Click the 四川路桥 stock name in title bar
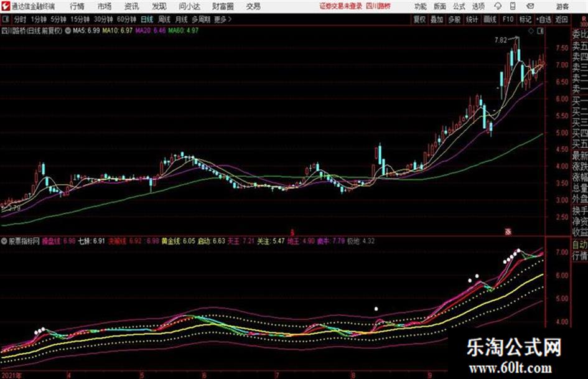 coord(378,6)
